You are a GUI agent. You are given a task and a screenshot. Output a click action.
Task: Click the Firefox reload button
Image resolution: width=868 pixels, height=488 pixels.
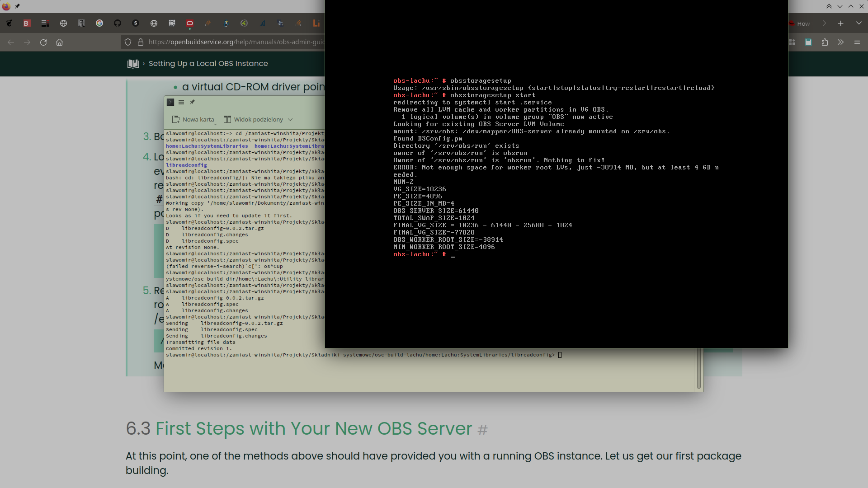tap(43, 42)
